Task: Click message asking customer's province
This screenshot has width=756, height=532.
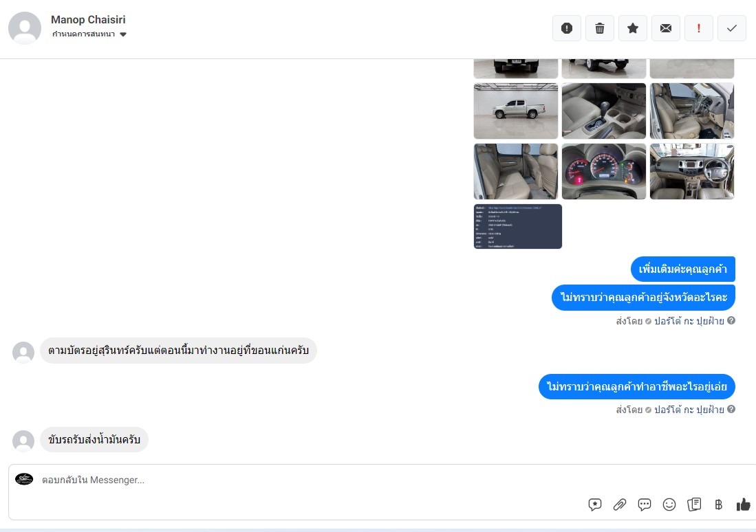Action: (x=643, y=298)
